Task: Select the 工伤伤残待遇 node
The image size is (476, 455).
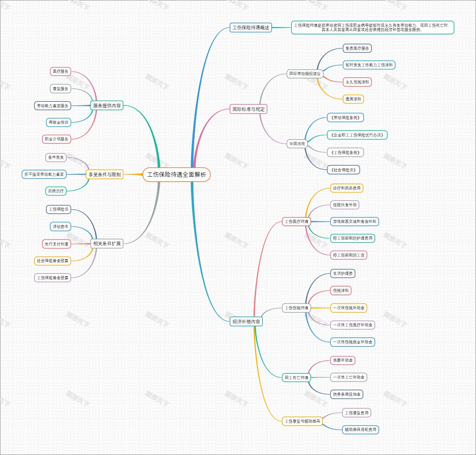Action: click(x=296, y=308)
